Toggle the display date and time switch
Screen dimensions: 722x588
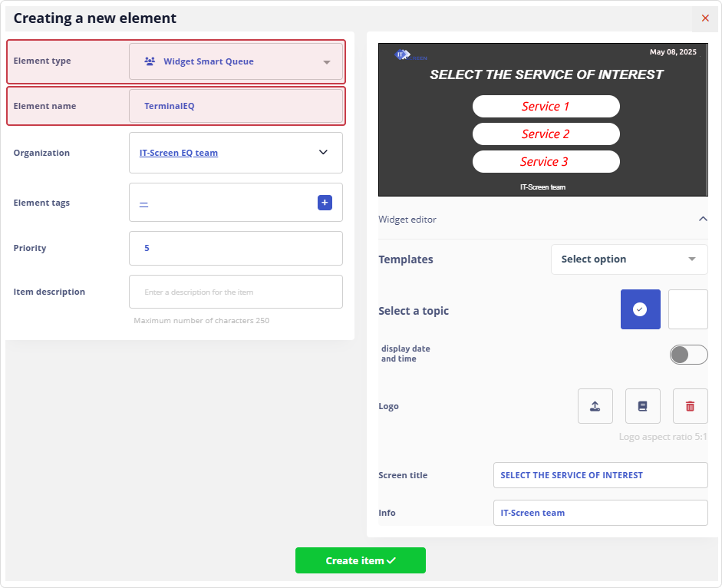click(x=688, y=354)
